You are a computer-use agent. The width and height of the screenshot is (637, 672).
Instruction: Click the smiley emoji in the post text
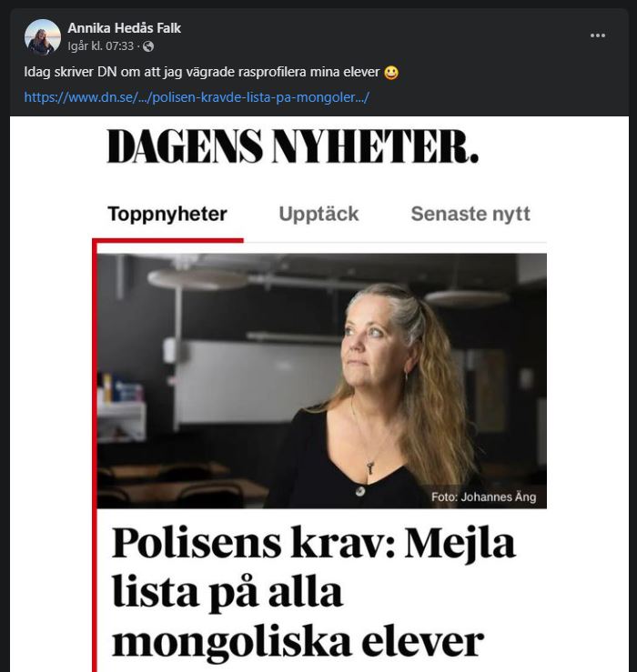[x=391, y=72]
